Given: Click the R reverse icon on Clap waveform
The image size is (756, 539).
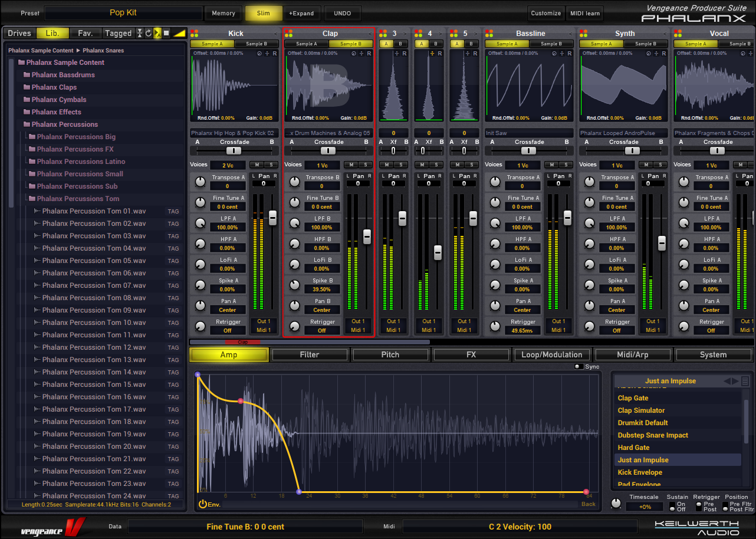Looking at the screenshot, I should click(369, 54).
